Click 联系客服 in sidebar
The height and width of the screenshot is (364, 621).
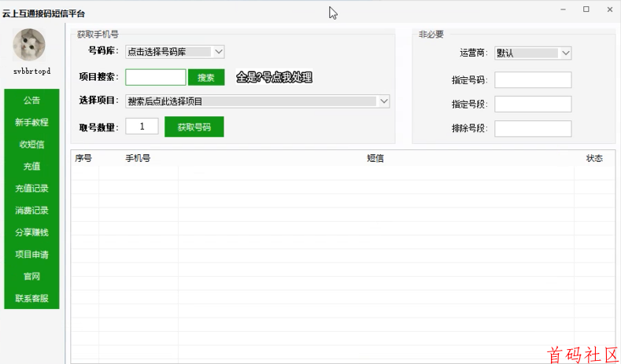pyautogui.click(x=31, y=298)
